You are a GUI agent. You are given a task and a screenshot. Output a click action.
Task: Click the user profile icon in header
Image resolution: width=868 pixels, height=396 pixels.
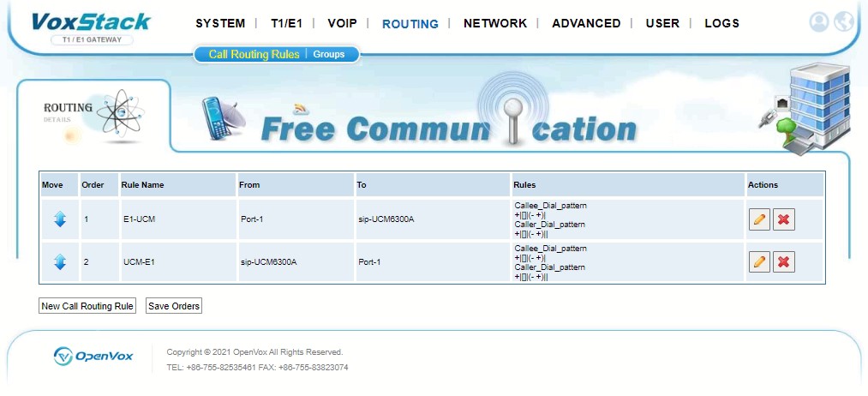click(819, 21)
